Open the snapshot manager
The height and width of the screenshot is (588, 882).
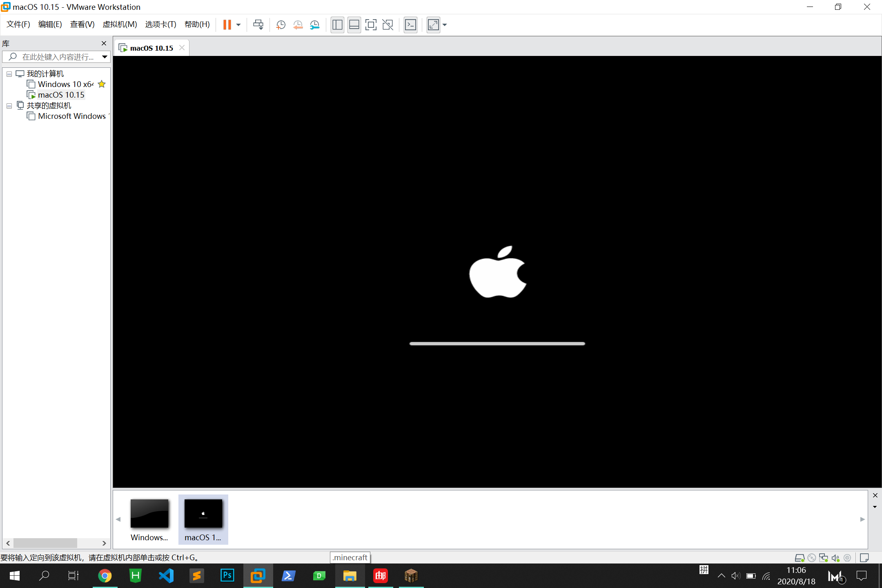pyautogui.click(x=314, y=25)
